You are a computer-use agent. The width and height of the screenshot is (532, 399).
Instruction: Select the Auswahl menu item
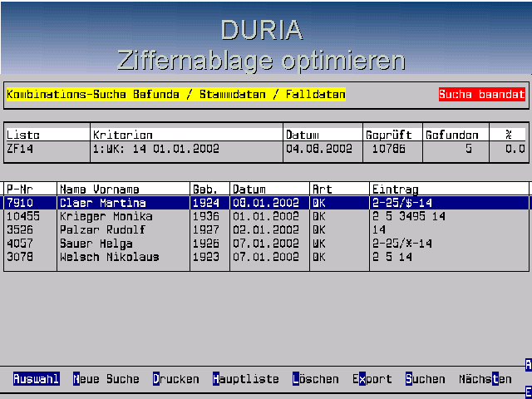37,379
